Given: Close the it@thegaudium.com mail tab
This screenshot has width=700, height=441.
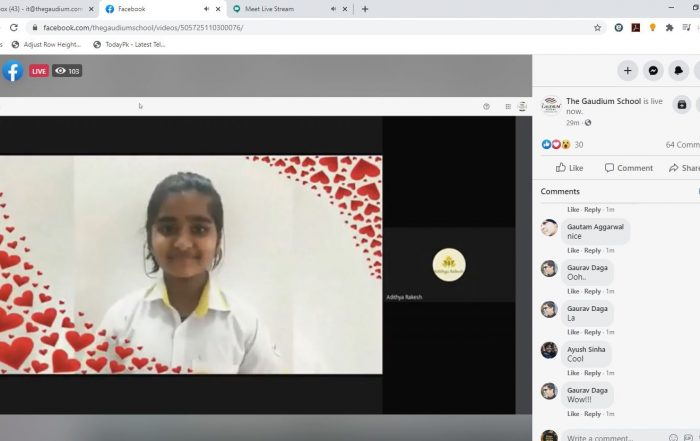Looking at the screenshot, I should (91, 9).
